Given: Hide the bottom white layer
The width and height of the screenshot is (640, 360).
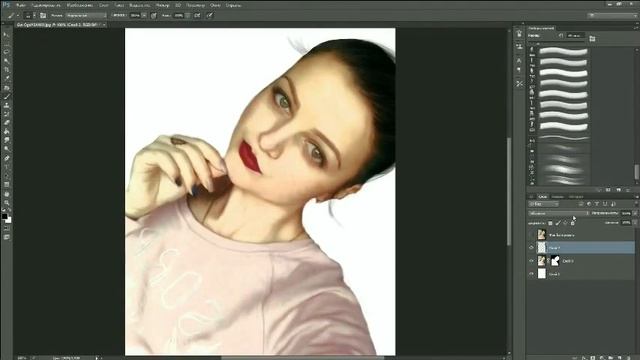Looking at the screenshot, I should (x=531, y=274).
